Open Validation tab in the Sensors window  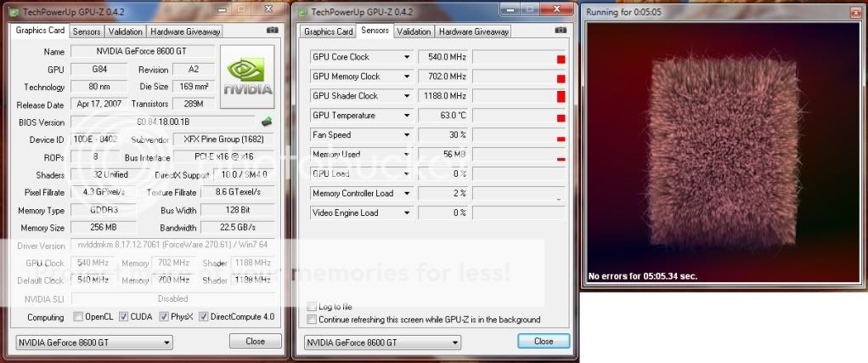pyautogui.click(x=414, y=31)
